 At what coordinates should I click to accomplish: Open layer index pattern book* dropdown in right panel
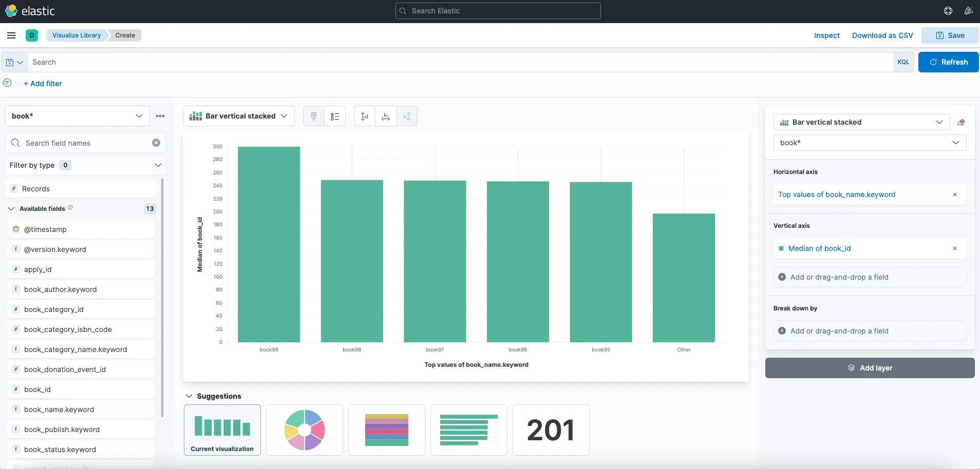click(x=870, y=143)
